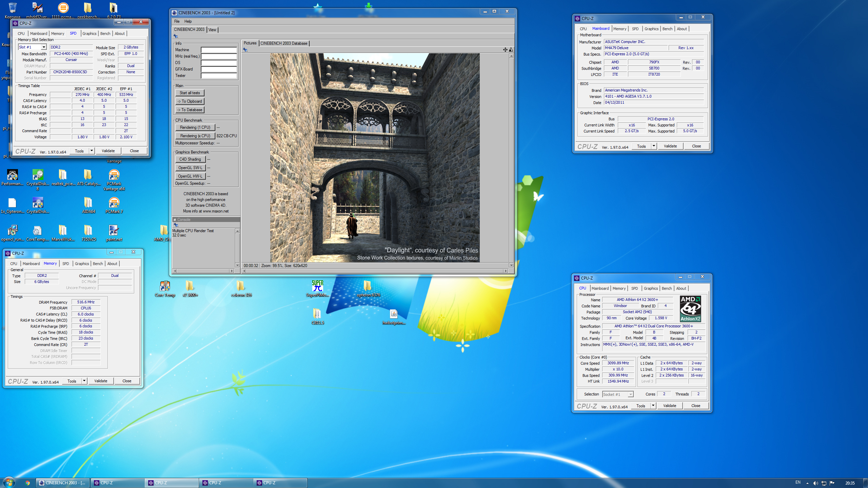Switch to CINEBENCH 2003 Database tab
This screenshot has width=868, height=488.
[284, 43]
